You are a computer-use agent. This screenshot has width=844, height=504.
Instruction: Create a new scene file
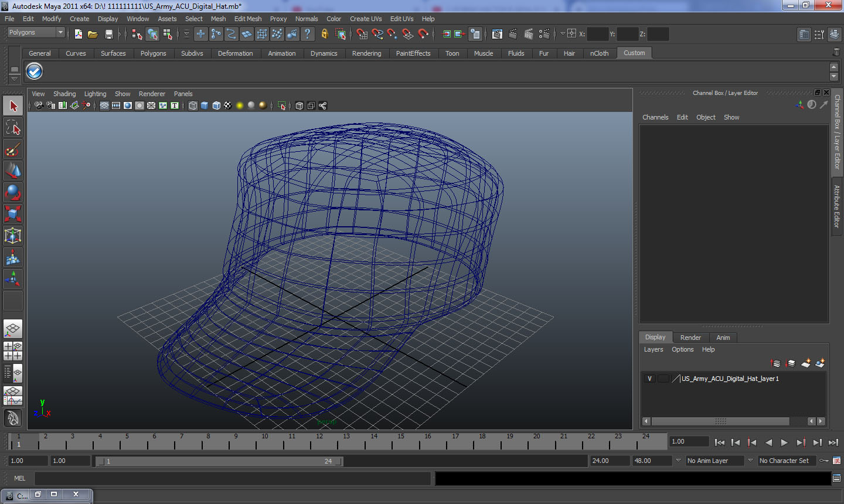(x=78, y=34)
